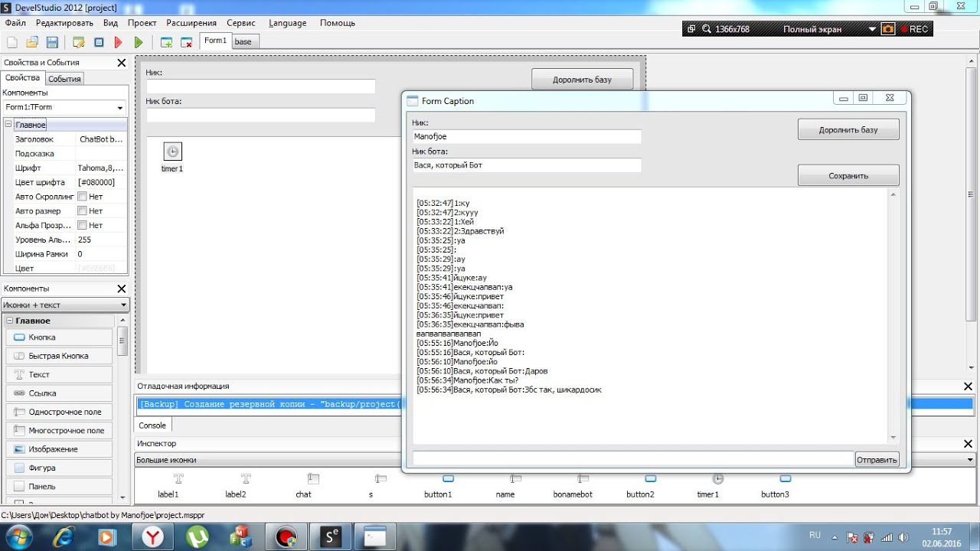Open the Вид menu
980x551 pixels.
(x=111, y=23)
